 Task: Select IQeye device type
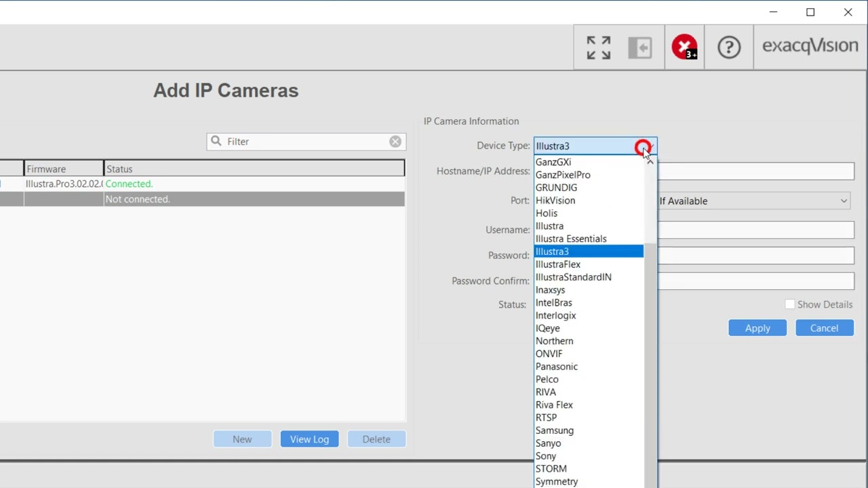pyautogui.click(x=589, y=329)
